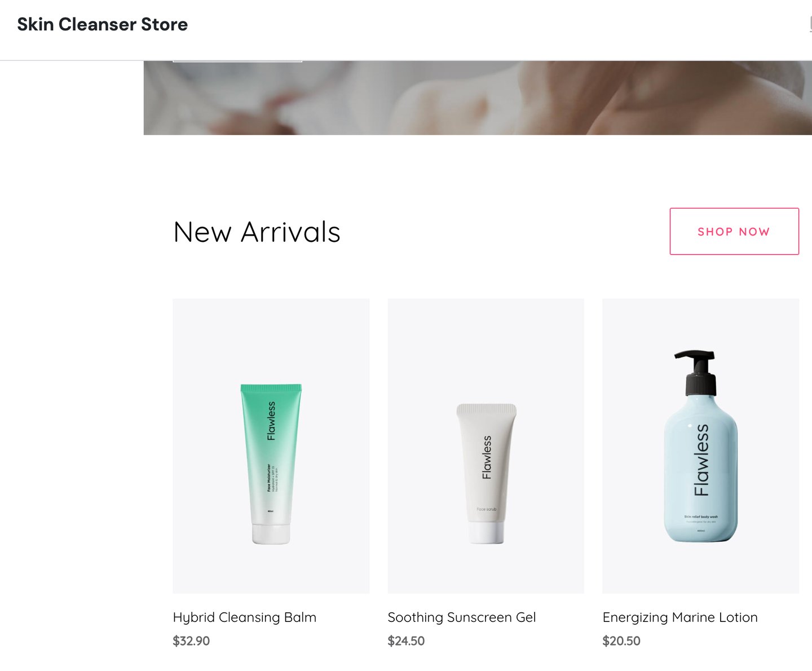Click 'Face Moisturizer' label on green tube

[x=269, y=478]
